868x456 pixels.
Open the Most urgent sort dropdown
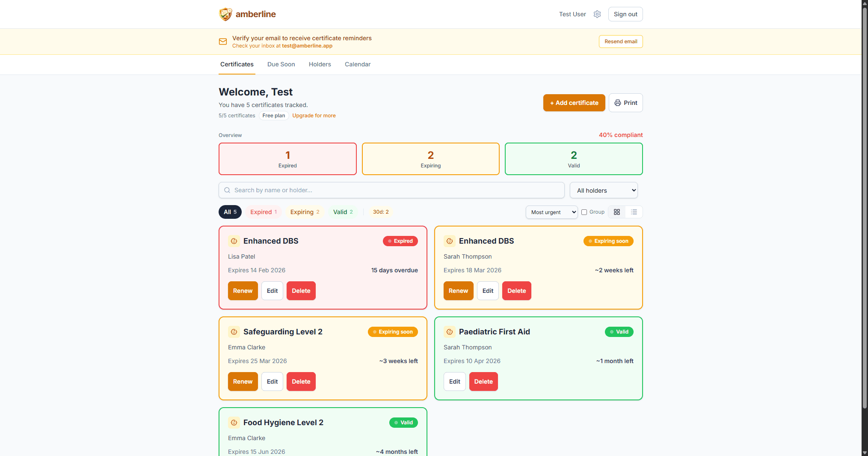coord(551,212)
